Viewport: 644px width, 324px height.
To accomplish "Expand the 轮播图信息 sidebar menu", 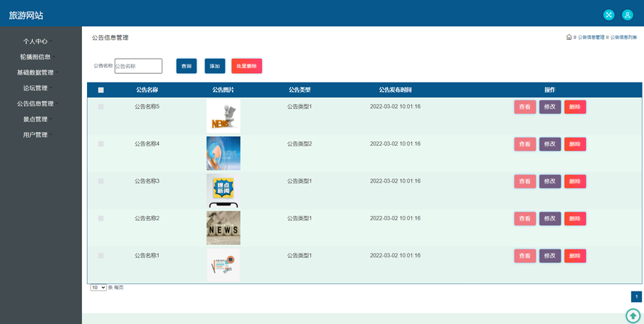I will pyautogui.click(x=36, y=57).
